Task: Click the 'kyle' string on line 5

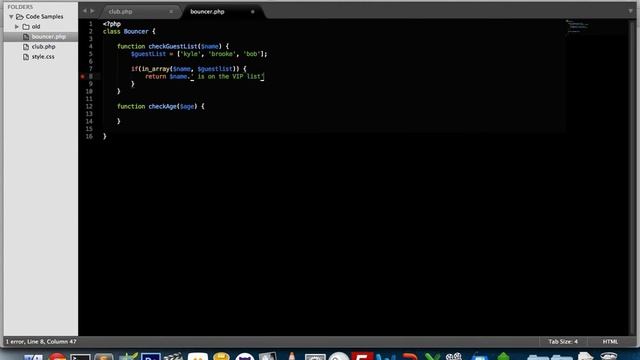Action: pos(190,54)
